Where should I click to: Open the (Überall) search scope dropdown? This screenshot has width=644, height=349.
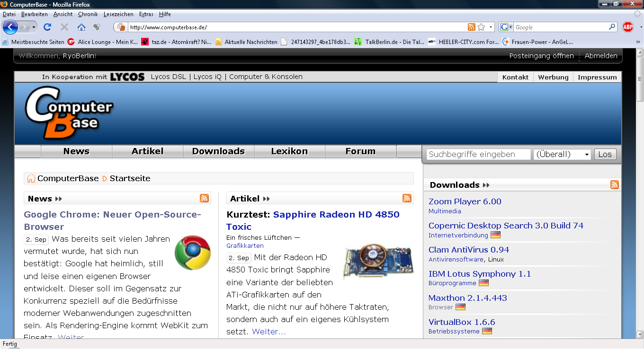[562, 154]
